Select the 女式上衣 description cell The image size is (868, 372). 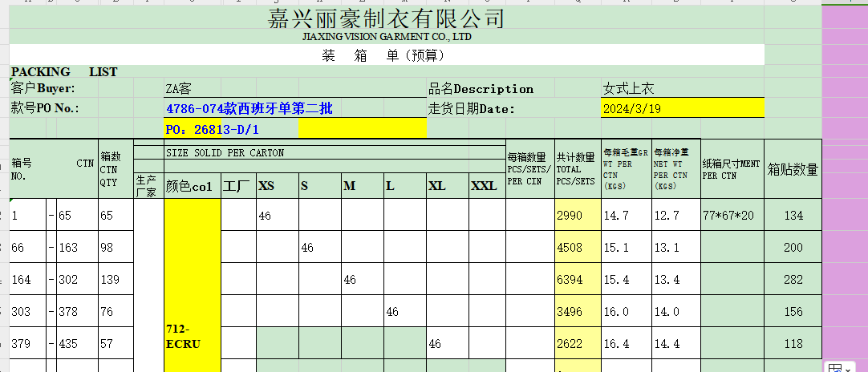pos(629,89)
